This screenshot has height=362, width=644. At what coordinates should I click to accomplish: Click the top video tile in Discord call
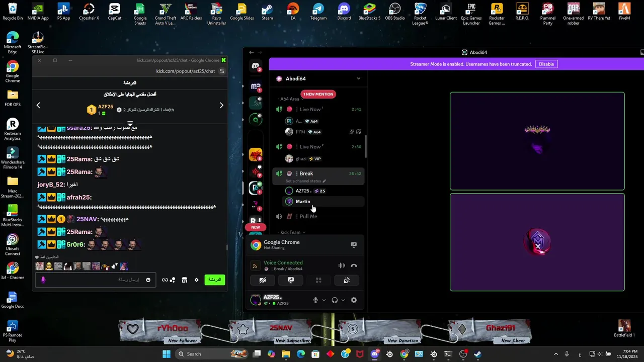click(x=537, y=141)
